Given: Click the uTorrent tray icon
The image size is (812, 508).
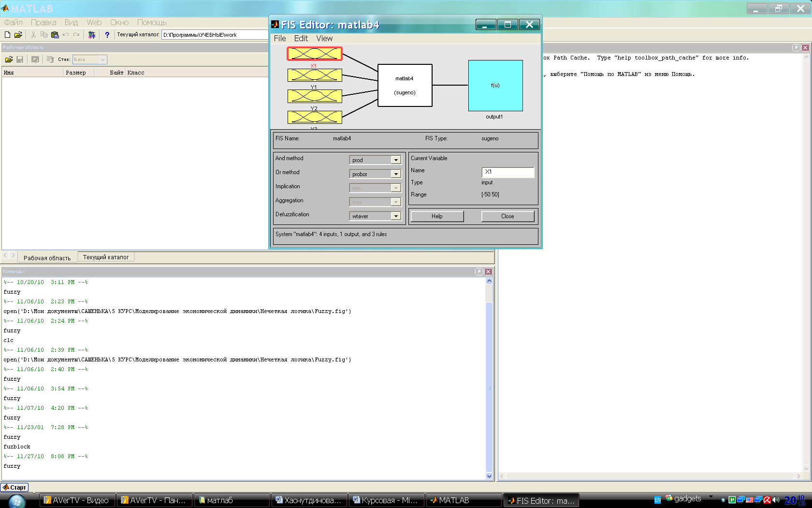Looking at the screenshot, I should pos(732,500).
